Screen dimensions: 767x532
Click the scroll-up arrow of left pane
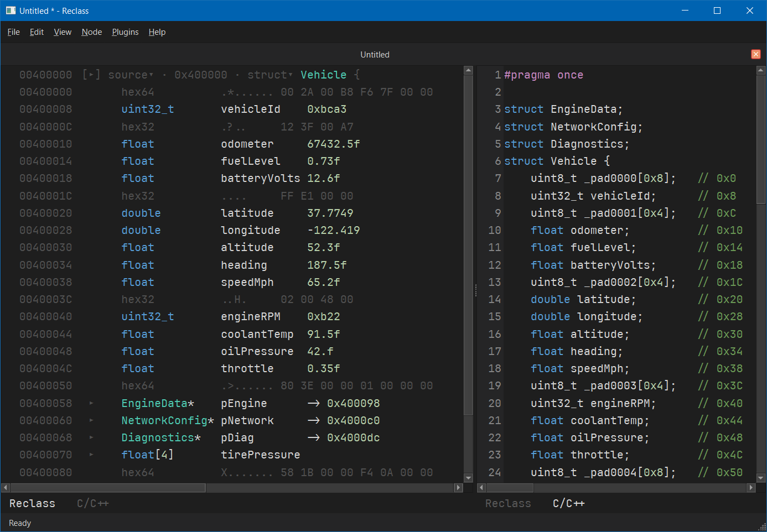tap(468, 70)
